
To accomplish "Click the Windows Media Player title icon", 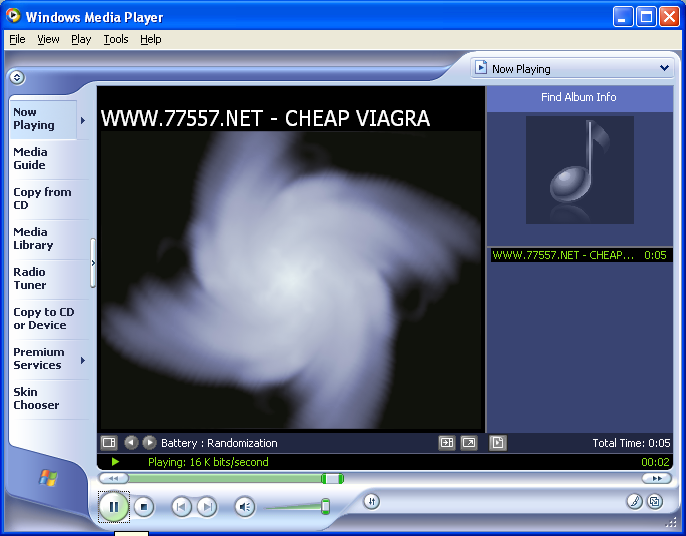I will pos(14,16).
